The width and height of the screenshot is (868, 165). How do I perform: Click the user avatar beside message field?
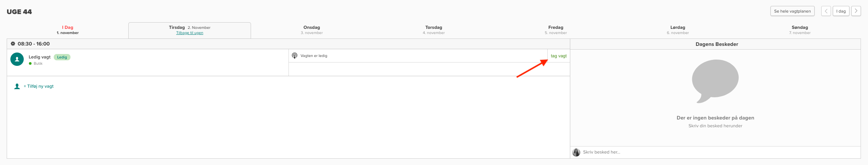click(576, 152)
